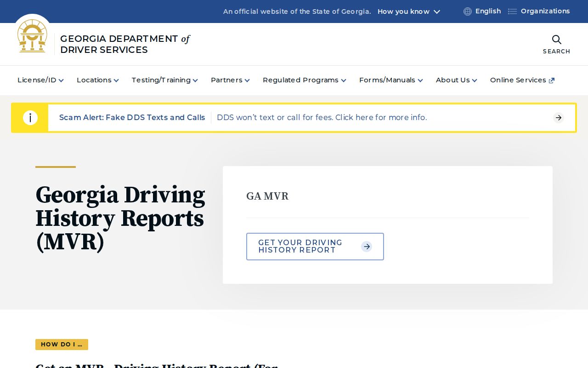Expand License/ID menu chevron
Screen dimensions: 588x368
click(x=61, y=80)
